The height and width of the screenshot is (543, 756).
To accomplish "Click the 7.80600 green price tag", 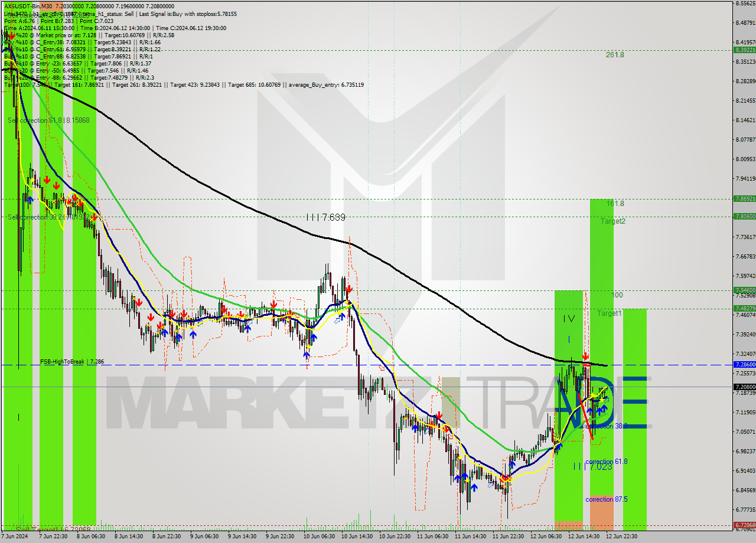I will pos(744,217).
